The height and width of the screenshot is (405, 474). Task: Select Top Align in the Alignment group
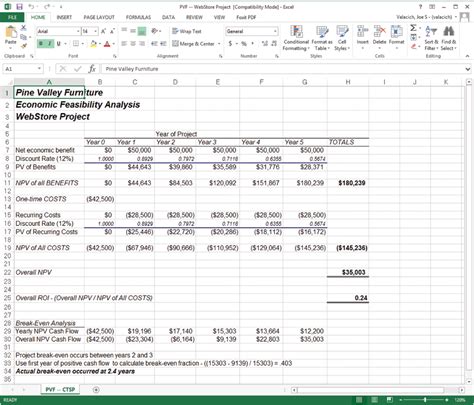[124, 31]
